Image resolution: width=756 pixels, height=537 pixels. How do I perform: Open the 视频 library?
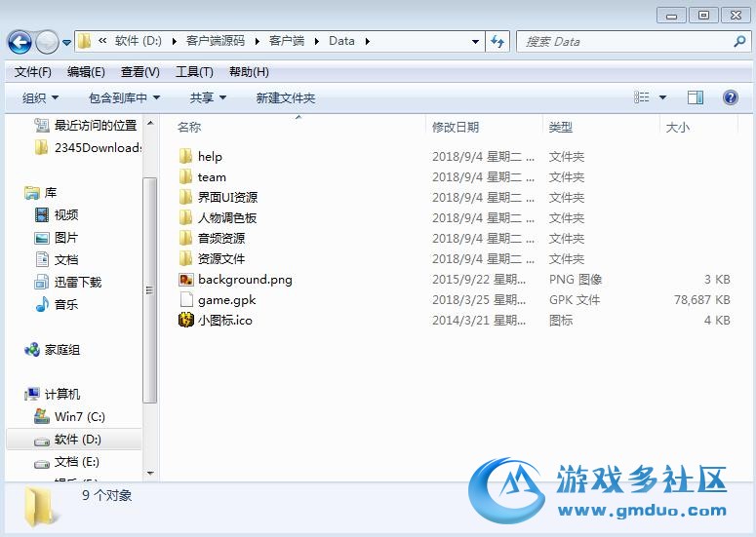[x=66, y=214]
